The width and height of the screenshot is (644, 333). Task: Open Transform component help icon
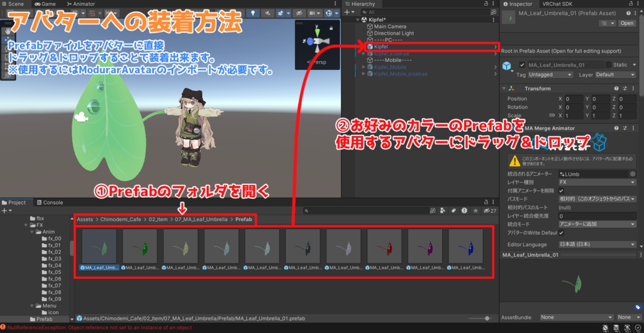click(x=616, y=88)
